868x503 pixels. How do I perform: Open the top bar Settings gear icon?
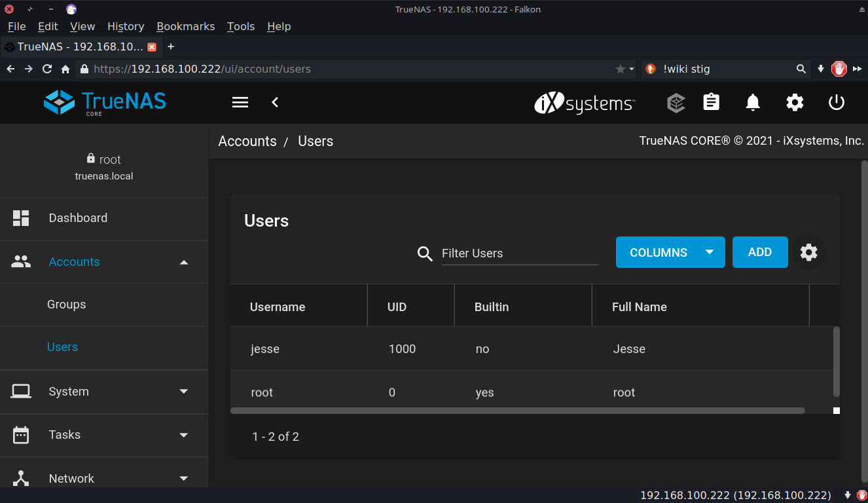click(x=795, y=102)
